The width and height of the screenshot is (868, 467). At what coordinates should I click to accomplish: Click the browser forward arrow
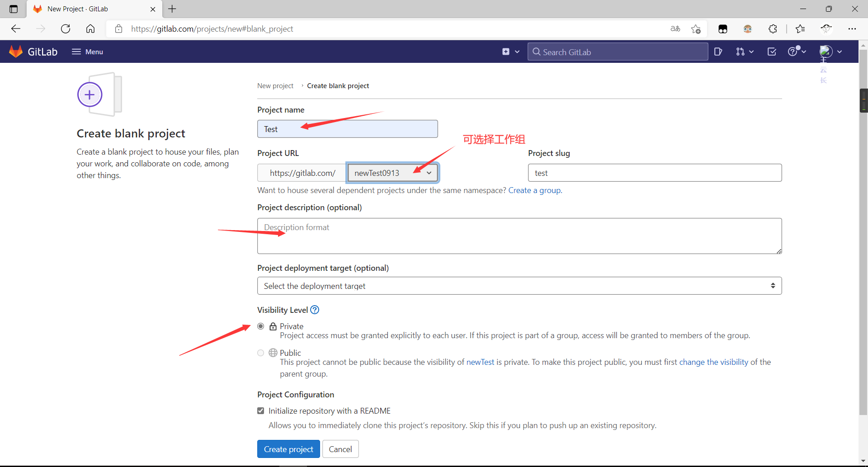click(x=41, y=29)
